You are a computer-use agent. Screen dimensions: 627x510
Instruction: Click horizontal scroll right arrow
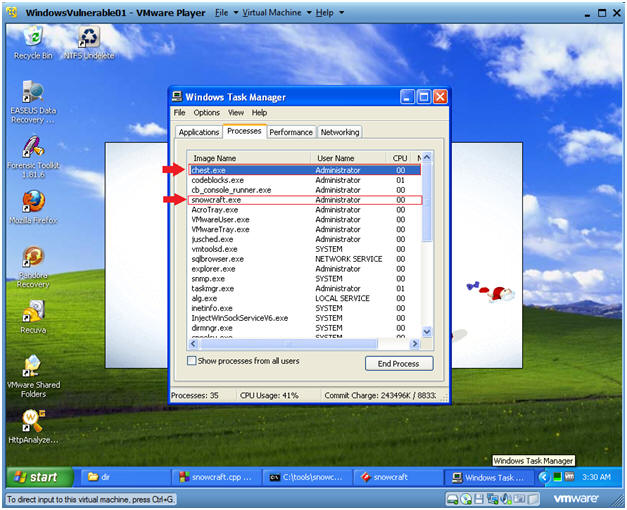415,344
